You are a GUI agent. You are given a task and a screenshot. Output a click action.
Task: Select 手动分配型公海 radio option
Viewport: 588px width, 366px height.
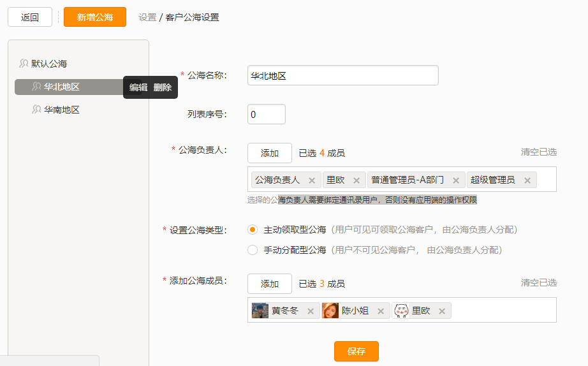(x=253, y=250)
